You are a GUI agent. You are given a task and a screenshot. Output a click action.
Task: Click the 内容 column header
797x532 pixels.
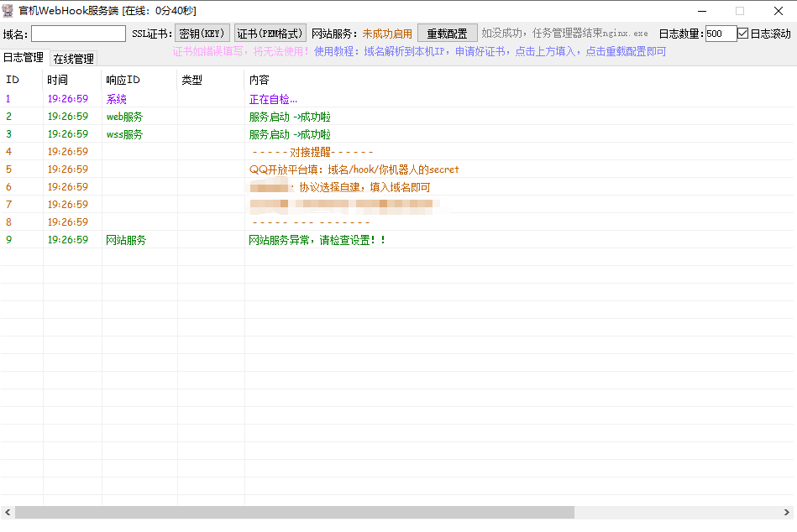click(x=260, y=80)
